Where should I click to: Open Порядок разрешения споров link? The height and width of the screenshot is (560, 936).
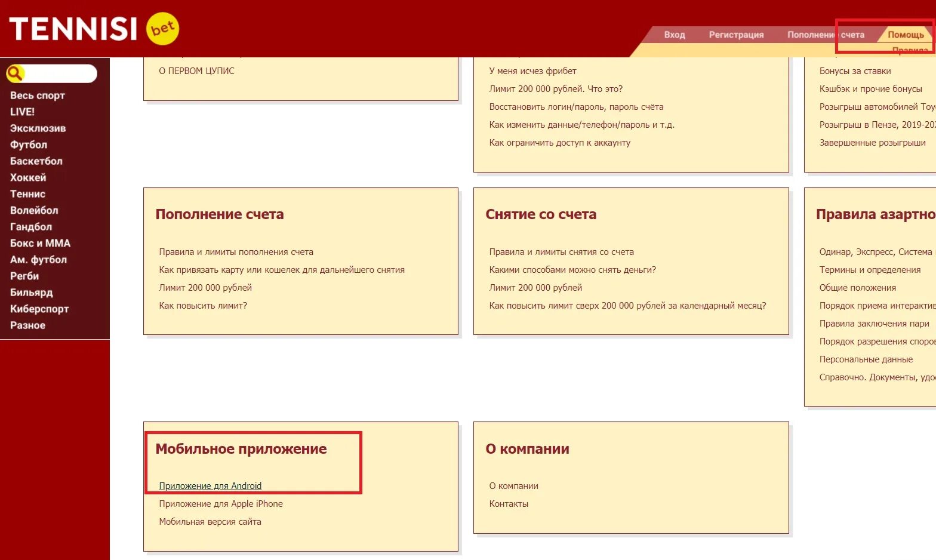(x=878, y=341)
